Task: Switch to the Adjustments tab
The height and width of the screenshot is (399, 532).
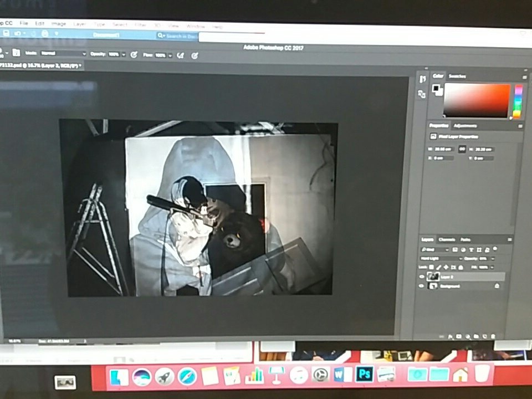Action: click(465, 126)
